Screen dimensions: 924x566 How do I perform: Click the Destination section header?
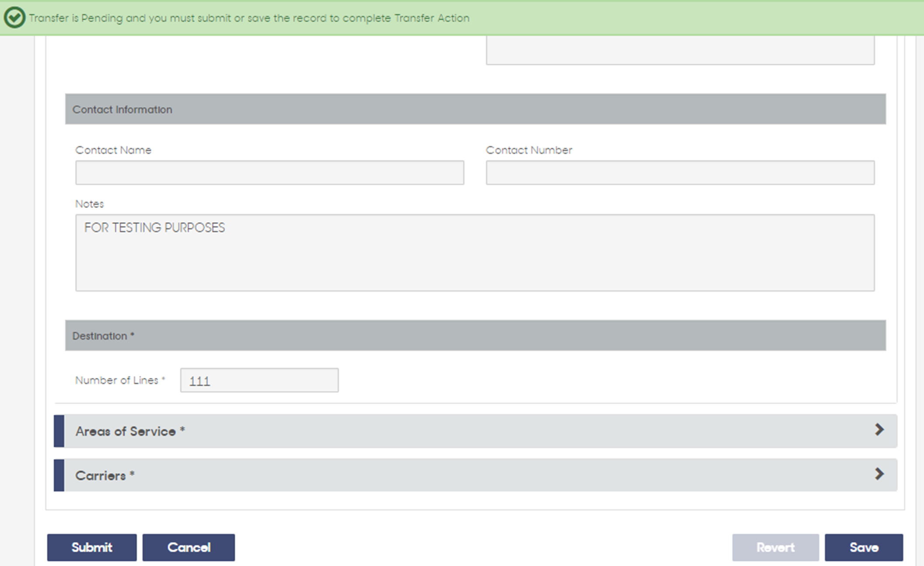(476, 335)
